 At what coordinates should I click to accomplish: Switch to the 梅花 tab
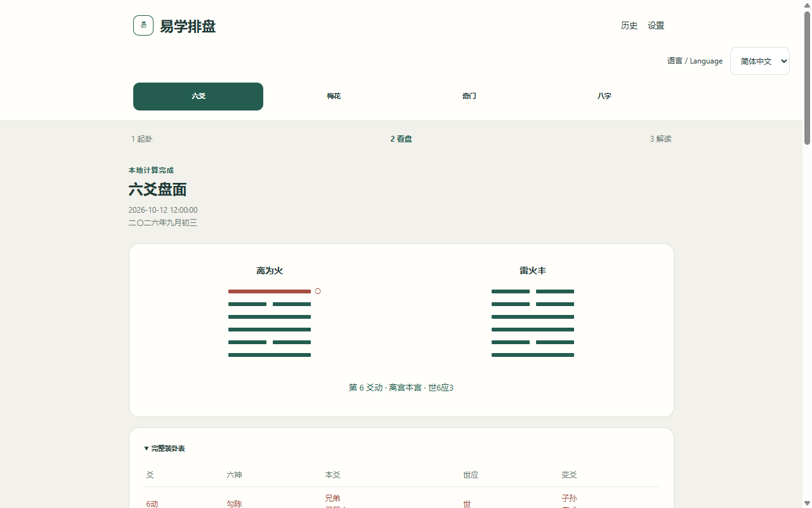tap(334, 97)
